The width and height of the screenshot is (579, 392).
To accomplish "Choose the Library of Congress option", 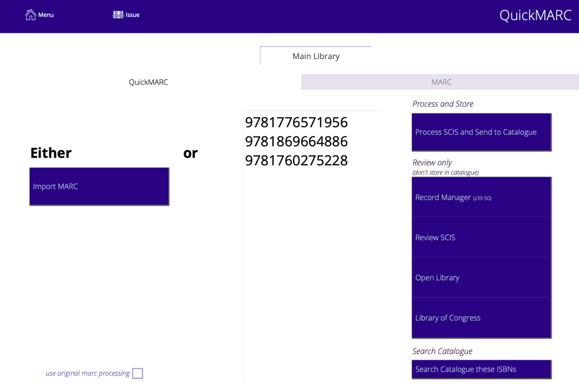I will tap(481, 318).
